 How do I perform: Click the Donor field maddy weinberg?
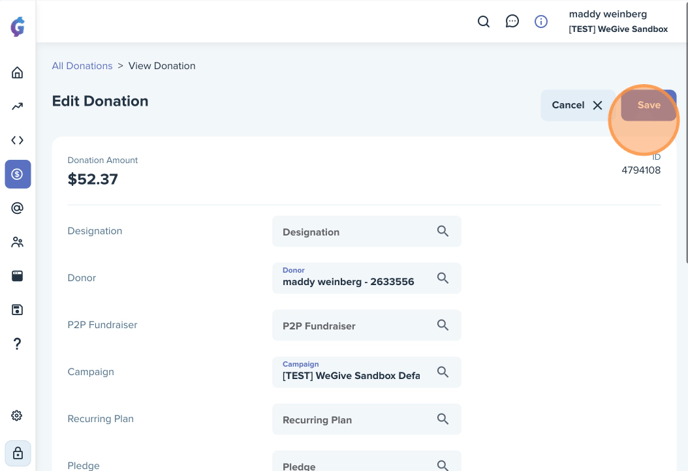click(x=366, y=278)
